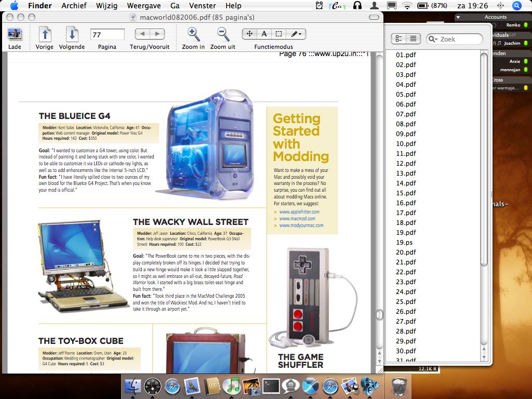Open the Finder menu

(40, 6)
